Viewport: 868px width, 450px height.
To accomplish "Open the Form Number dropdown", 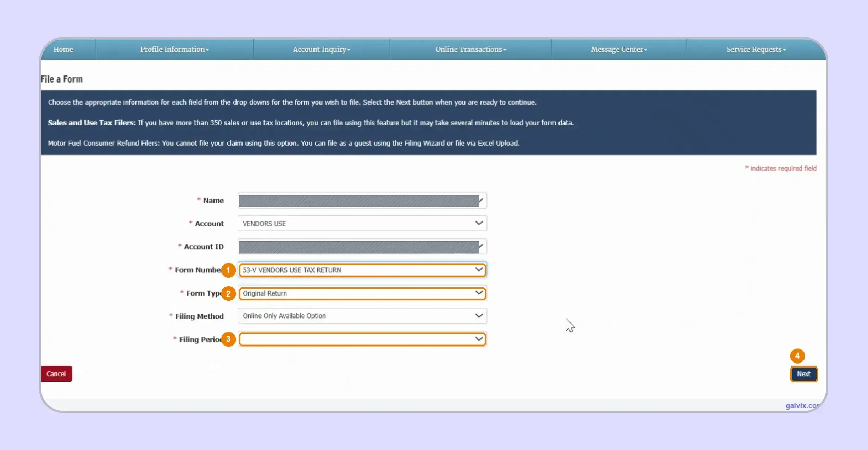I will click(362, 270).
